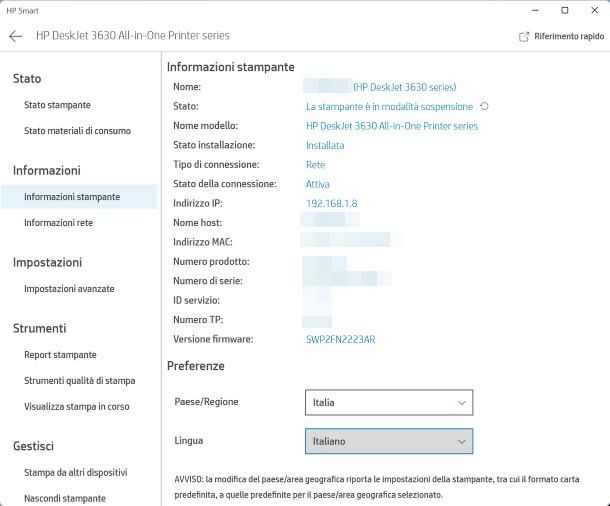610x506 pixels.
Task: Click the Riferimento rapido external link icon
Action: pos(524,37)
